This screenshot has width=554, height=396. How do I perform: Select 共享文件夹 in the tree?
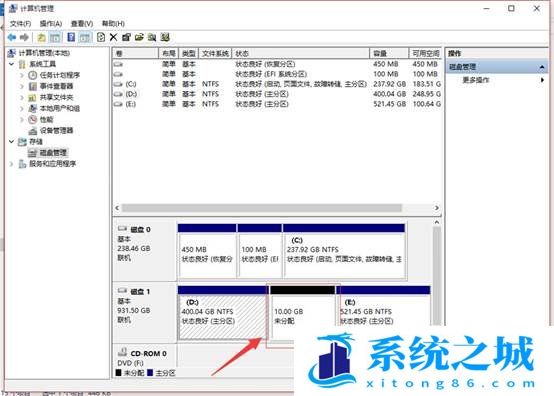[x=56, y=97]
